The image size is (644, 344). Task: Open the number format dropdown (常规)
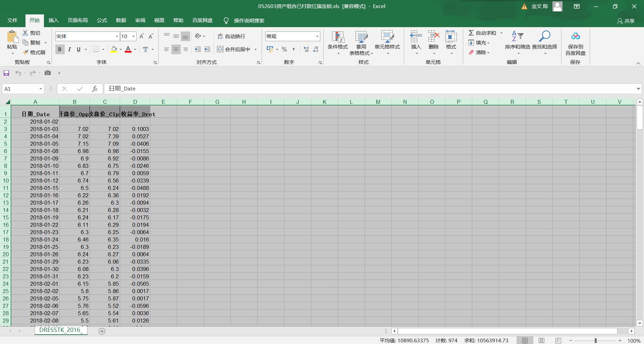pyautogui.click(x=317, y=36)
